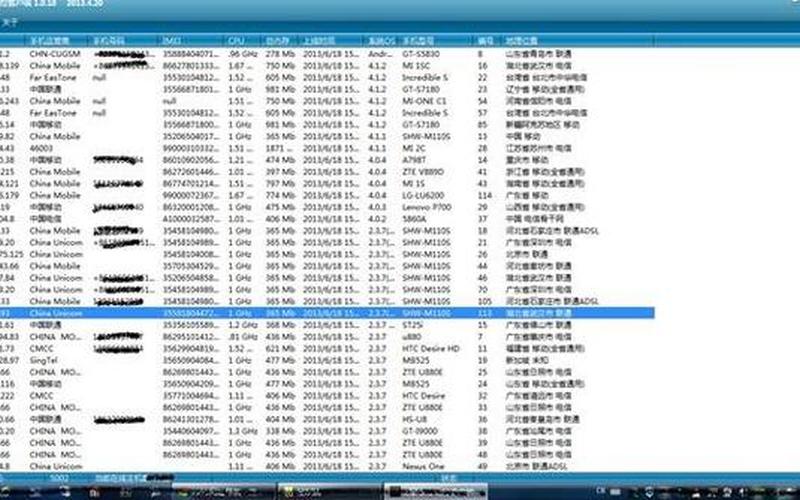
Task: Click the 338 Mb memory cell
Action: point(280,431)
